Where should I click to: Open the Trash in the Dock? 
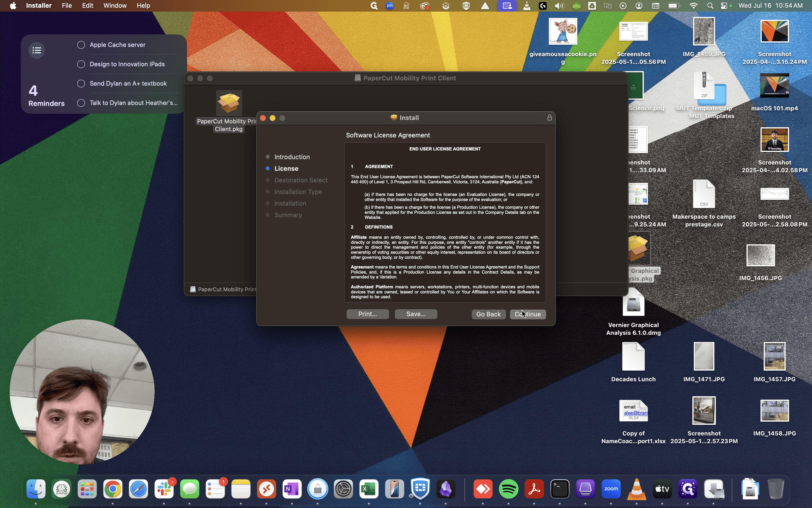click(776, 489)
